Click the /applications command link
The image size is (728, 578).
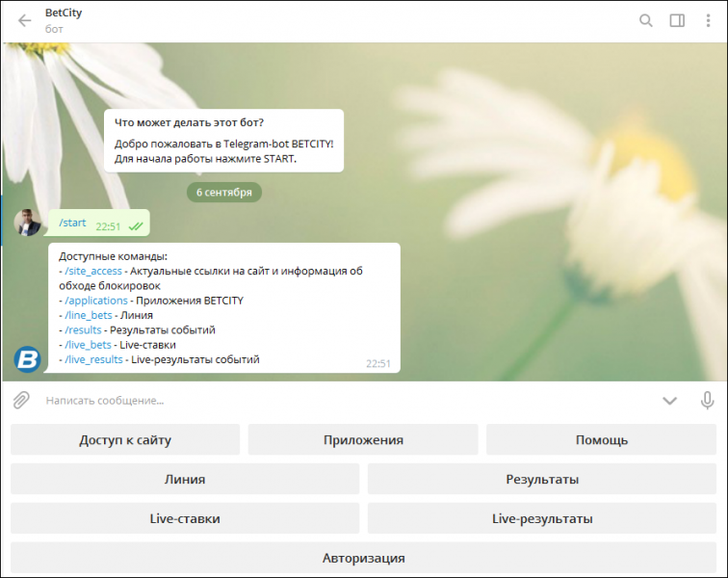coord(96,301)
